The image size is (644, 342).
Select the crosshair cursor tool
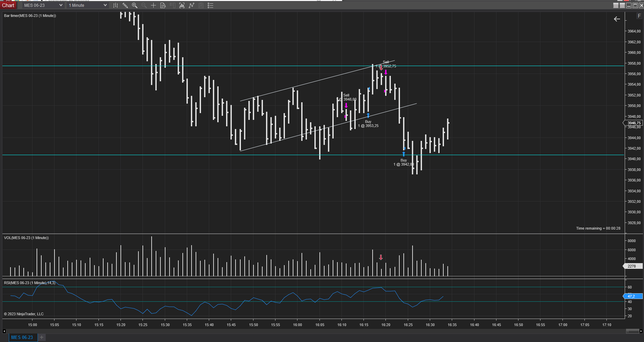[x=153, y=5]
